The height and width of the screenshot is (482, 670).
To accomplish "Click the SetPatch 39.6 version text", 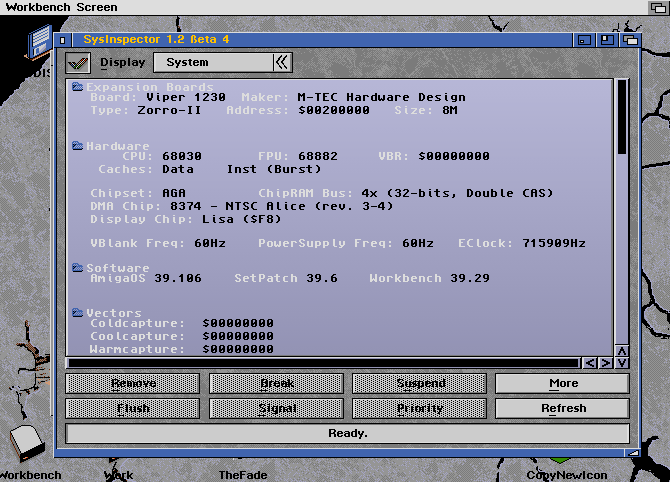I will pyautogui.click(x=286, y=279).
